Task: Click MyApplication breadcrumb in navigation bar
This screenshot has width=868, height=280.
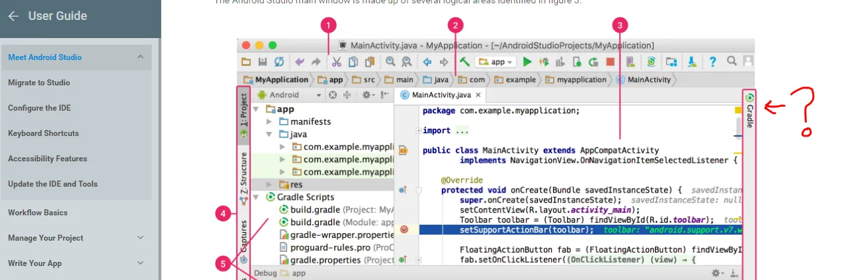Action: 277,80
